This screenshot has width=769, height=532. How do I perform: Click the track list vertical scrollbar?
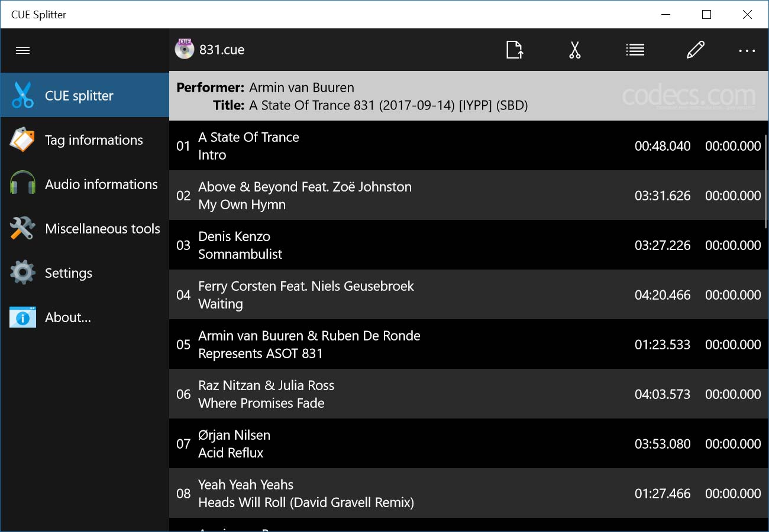click(766, 182)
